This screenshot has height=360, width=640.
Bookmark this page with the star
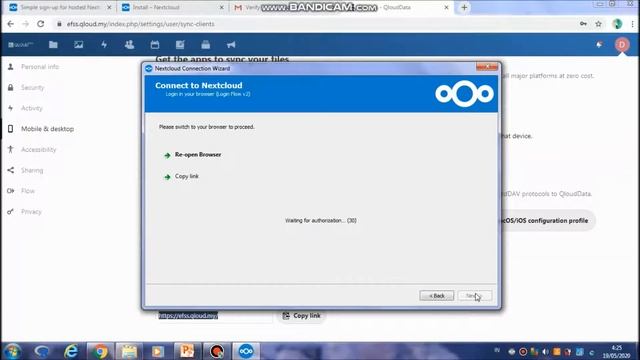point(598,24)
